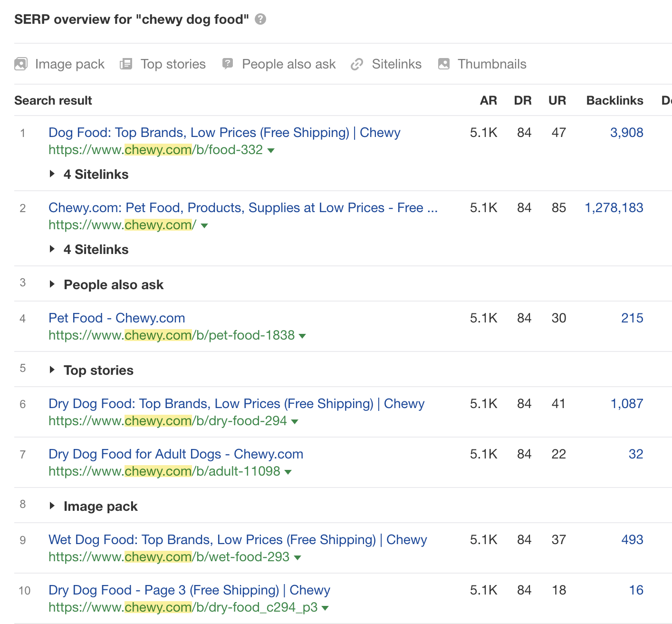The width and height of the screenshot is (672, 624).
Task: Select the Thumbnails feature icon
Action: 443,63
